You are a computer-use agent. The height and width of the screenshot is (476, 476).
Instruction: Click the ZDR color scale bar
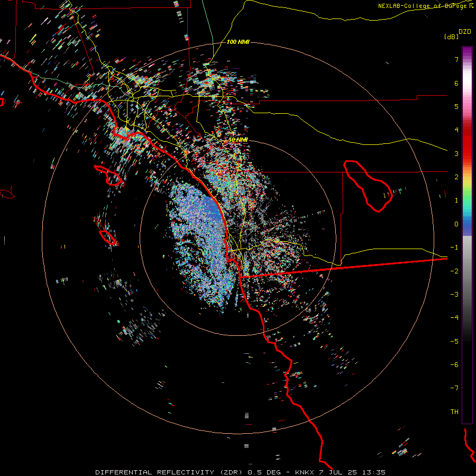pyautogui.click(x=467, y=235)
